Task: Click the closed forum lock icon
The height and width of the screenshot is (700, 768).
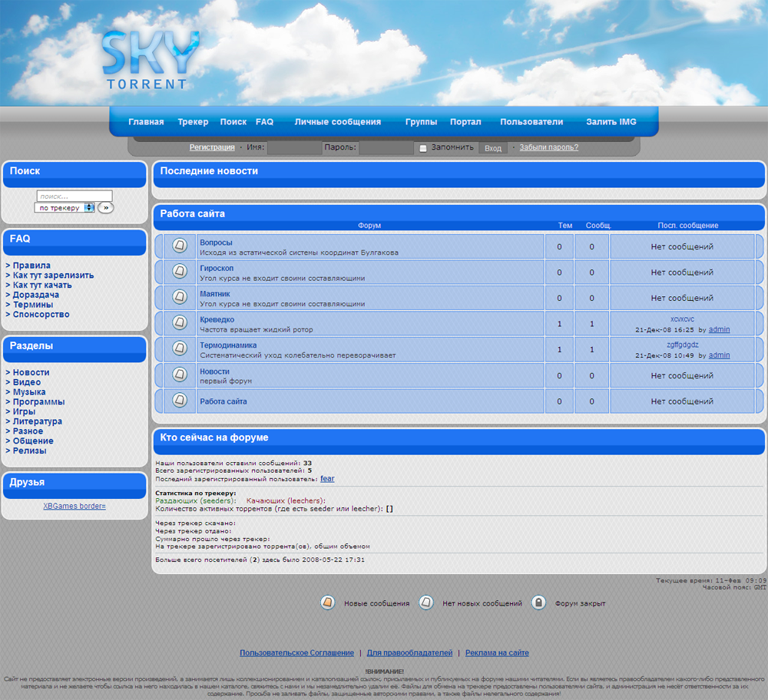Action: 539,603
